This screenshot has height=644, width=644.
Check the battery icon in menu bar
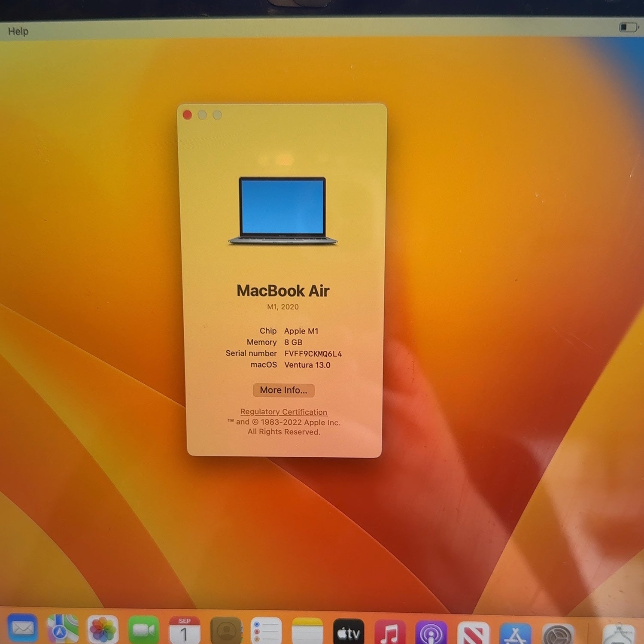pos(629,27)
